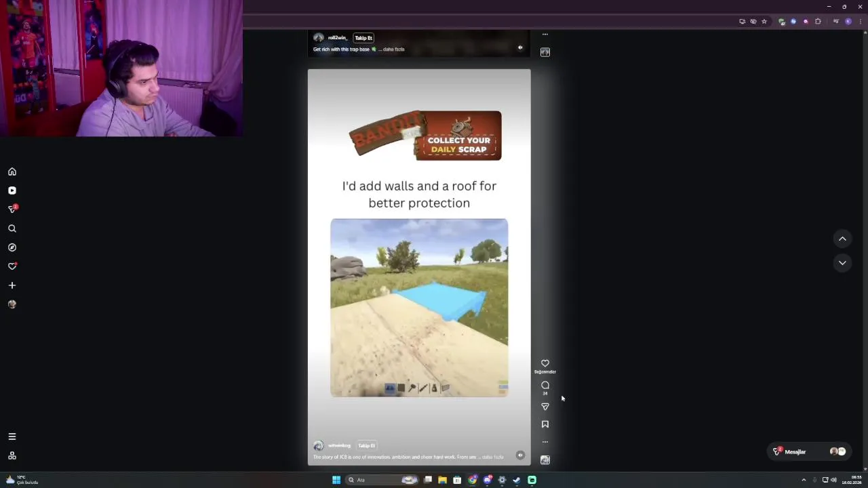
Task: Open more options dots of the previous reel
Action: (x=545, y=34)
